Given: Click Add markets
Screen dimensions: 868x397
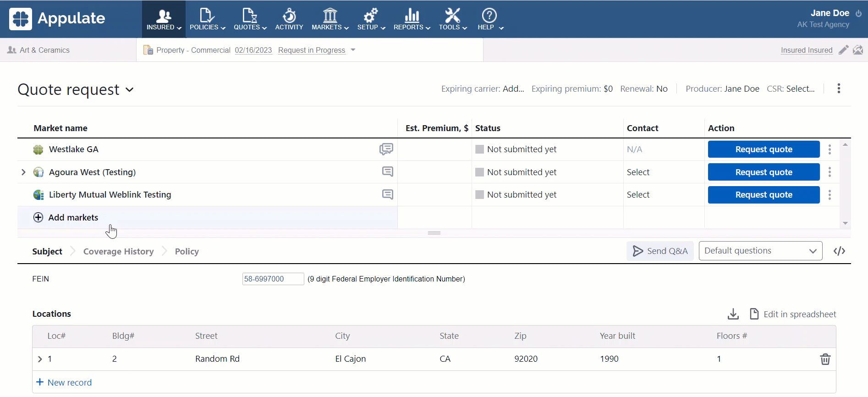Looking at the screenshot, I should point(66,217).
